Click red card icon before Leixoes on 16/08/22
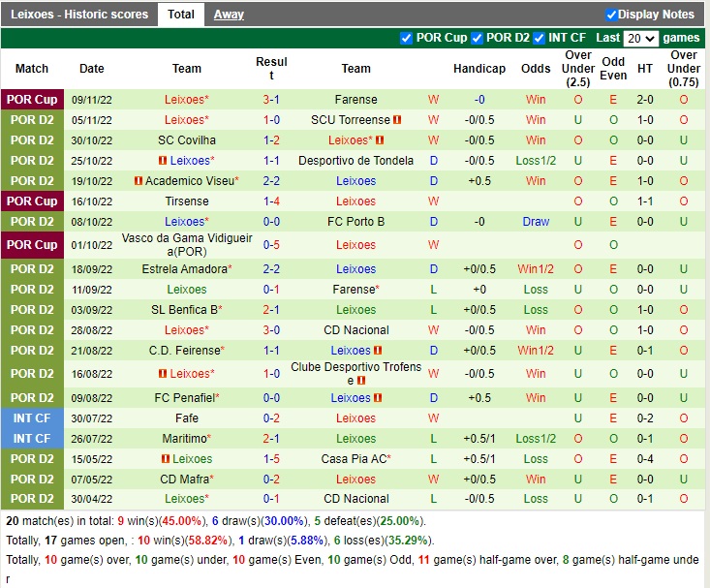Screen dimensions: 710x588 click(x=163, y=374)
